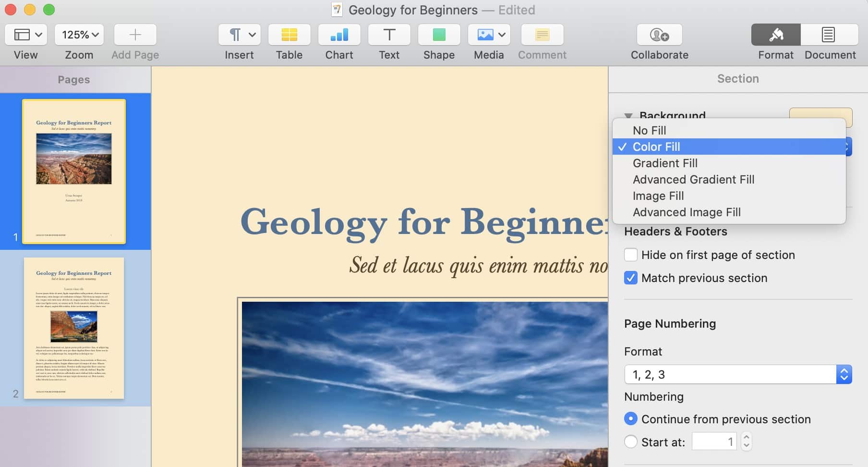The height and width of the screenshot is (467, 868).
Task: Click the Collaborate icon
Action: click(659, 35)
